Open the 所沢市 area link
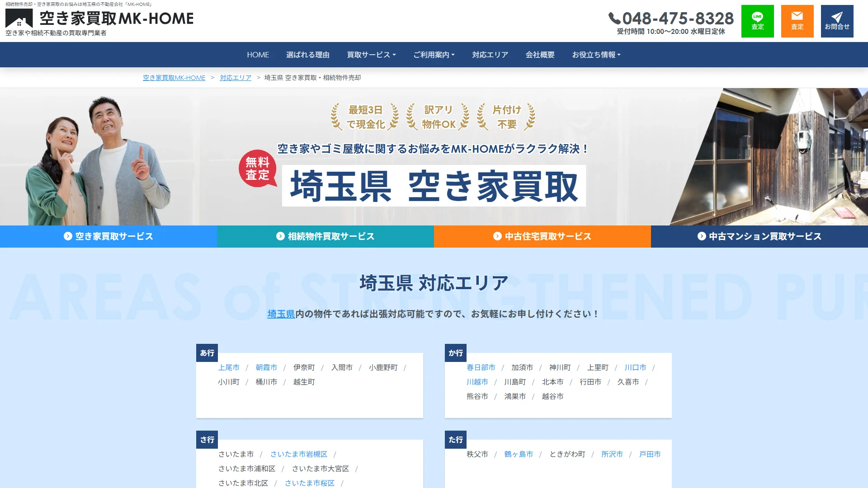 pos(612,454)
